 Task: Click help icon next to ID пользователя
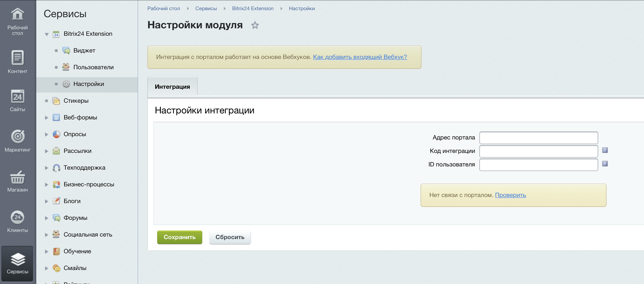(x=605, y=164)
